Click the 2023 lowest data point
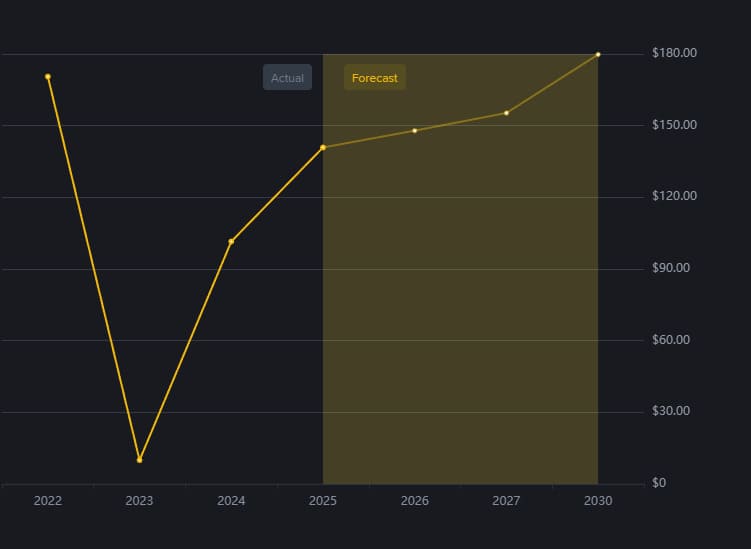Image resolution: width=751 pixels, height=549 pixels. pos(139,460)
